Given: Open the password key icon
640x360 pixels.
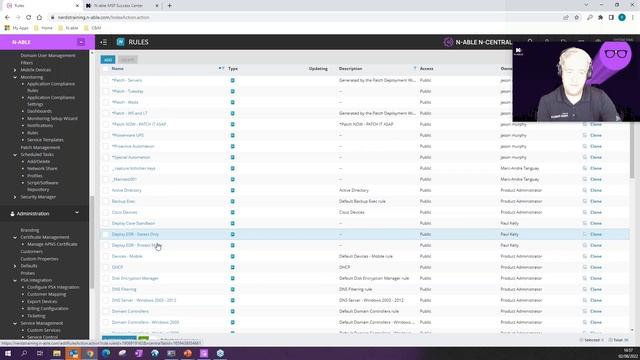Looking at the screenshot, I should tap(590, 18).
